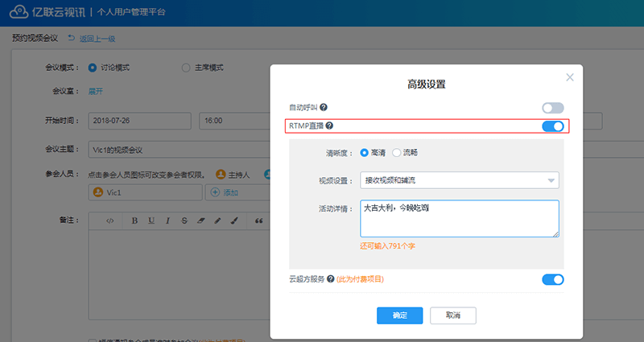Open the start time field 16:00
This screenshot has width=644, height=342.
click(234, 121)
